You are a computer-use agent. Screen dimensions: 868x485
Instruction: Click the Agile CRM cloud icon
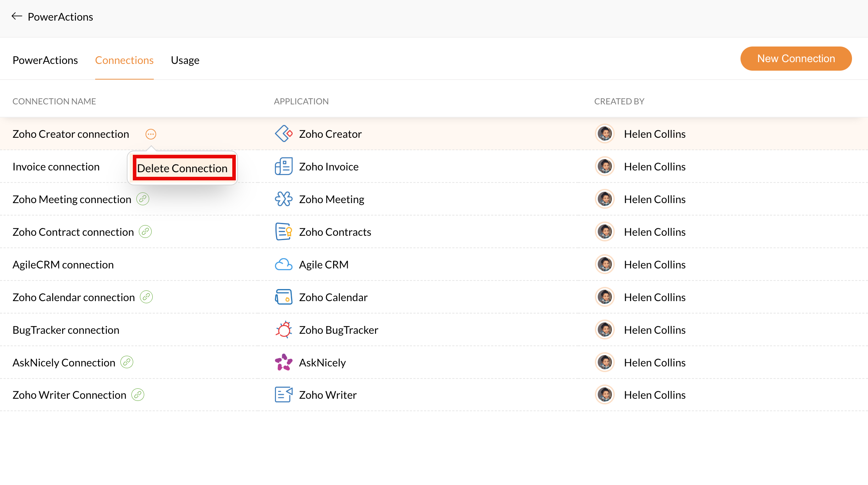[283, 265]
